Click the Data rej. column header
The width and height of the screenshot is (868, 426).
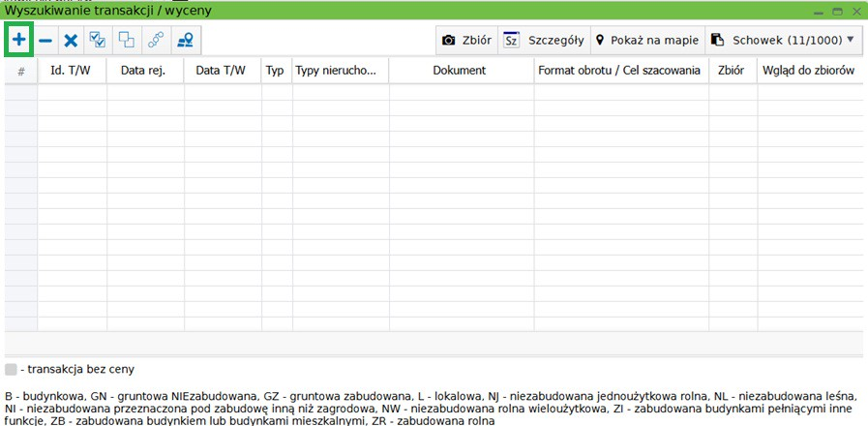pos(145,71)
